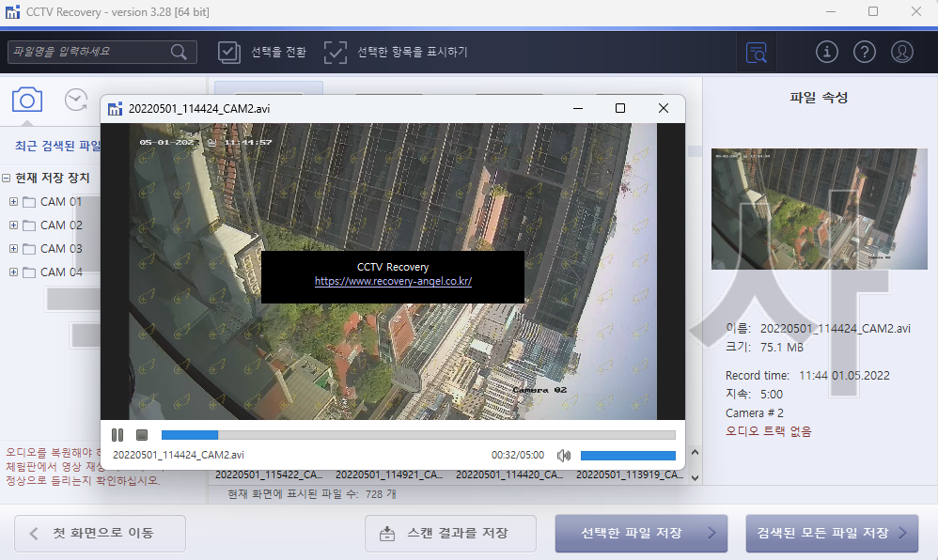938x560 pixels.
Task: Adjust the player volume slider
Action: pyautogui.click(x=628, y=456)
